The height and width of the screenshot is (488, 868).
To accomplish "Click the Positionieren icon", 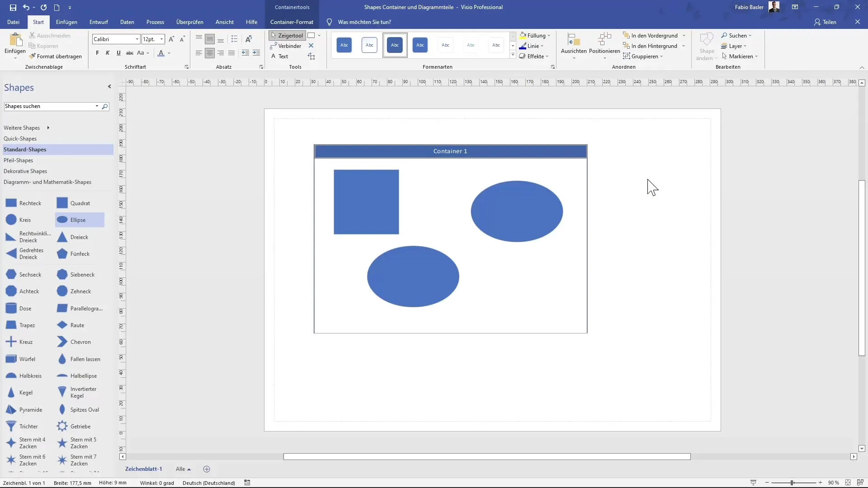I will 604,40.
